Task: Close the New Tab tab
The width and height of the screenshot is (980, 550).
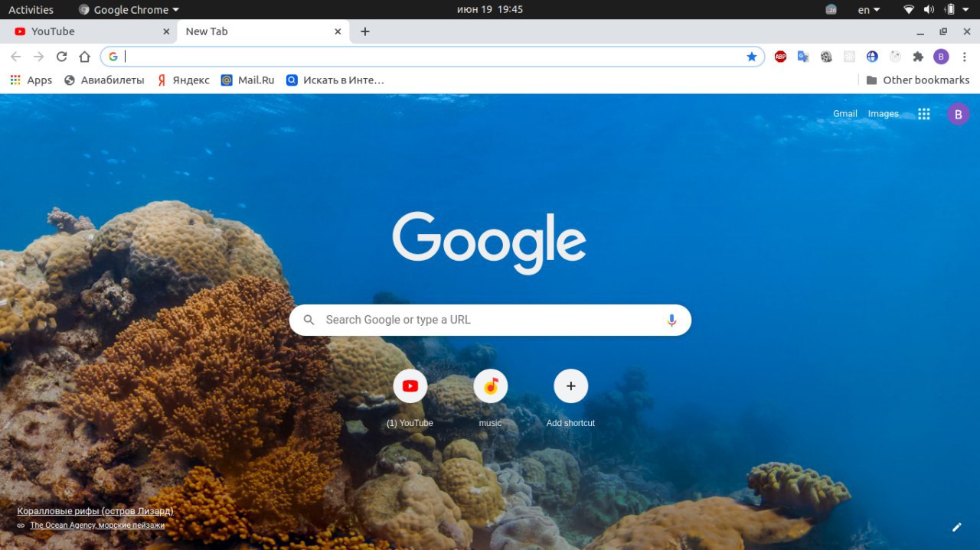Action: [338, 31]
